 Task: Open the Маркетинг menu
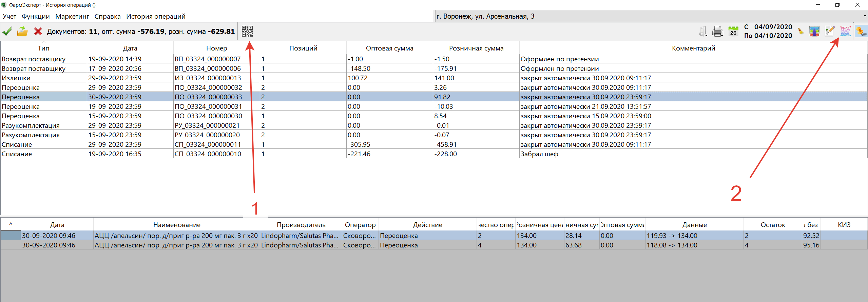(72, 16)
